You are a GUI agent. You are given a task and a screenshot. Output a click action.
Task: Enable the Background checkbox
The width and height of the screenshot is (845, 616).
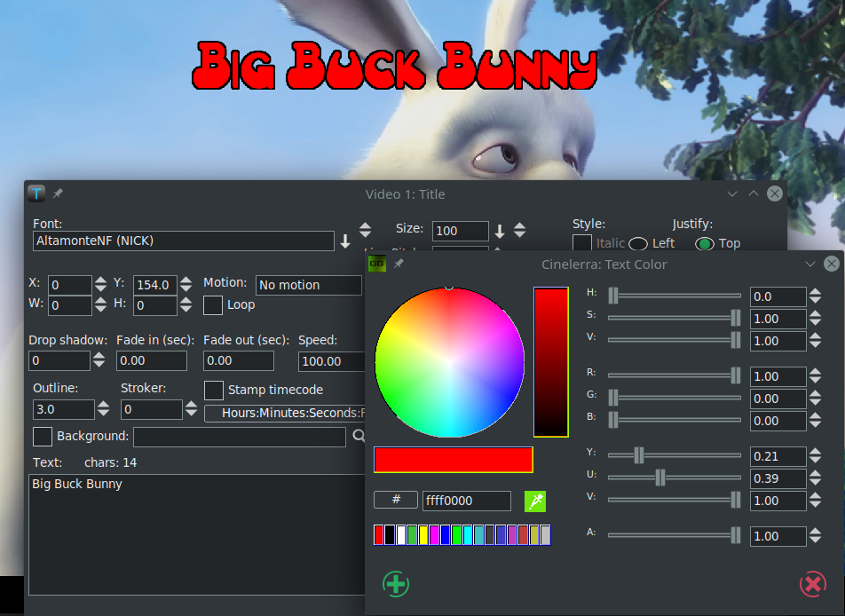coord(43,437)
